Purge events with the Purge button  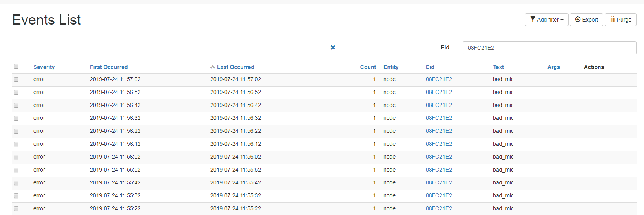[620, 20]
